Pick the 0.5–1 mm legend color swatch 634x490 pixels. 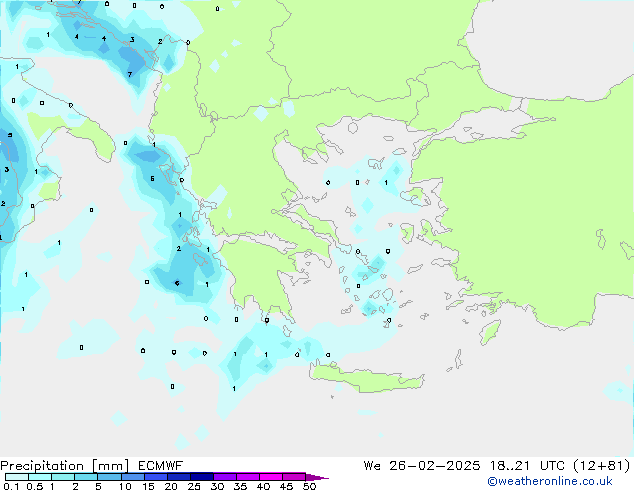click(x=40, y=477)
